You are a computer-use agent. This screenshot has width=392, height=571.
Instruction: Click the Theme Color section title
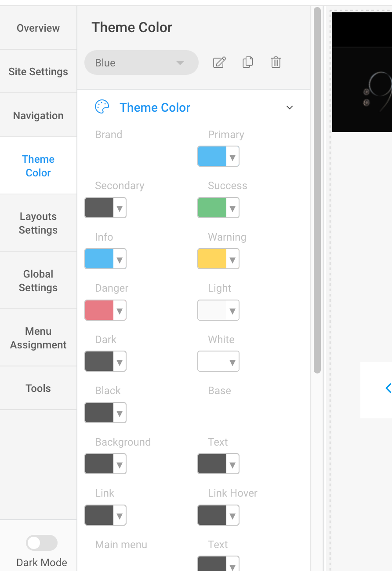[x=155, y=107]
